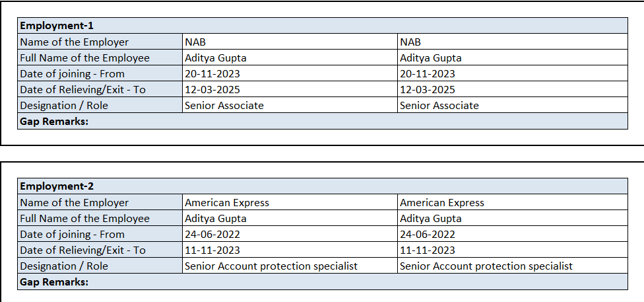Click first American Express employer cell
This screenshot has width=644, height=302.
click(290, 202)
